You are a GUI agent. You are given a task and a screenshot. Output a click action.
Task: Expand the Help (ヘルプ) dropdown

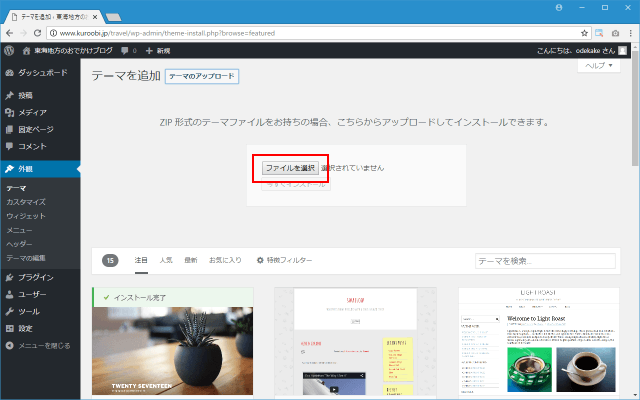click(600, 65)
